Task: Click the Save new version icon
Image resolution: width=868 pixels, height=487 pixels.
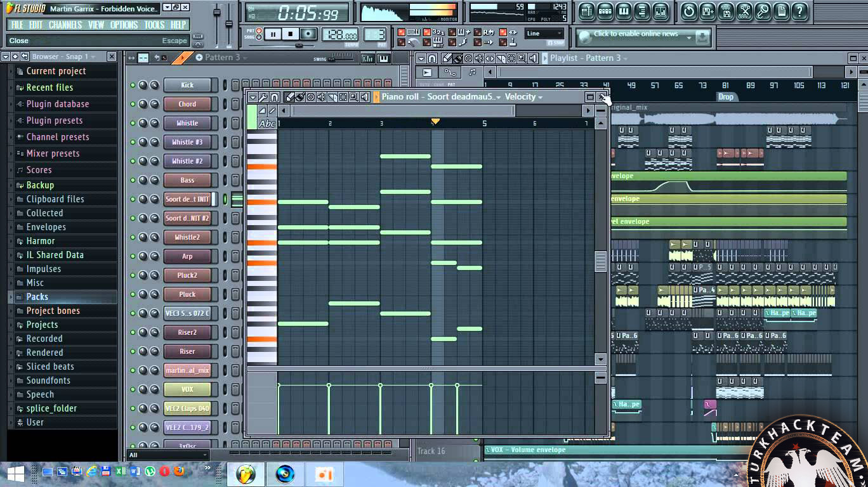Action: pyautogui.click(x=707, y=11)
